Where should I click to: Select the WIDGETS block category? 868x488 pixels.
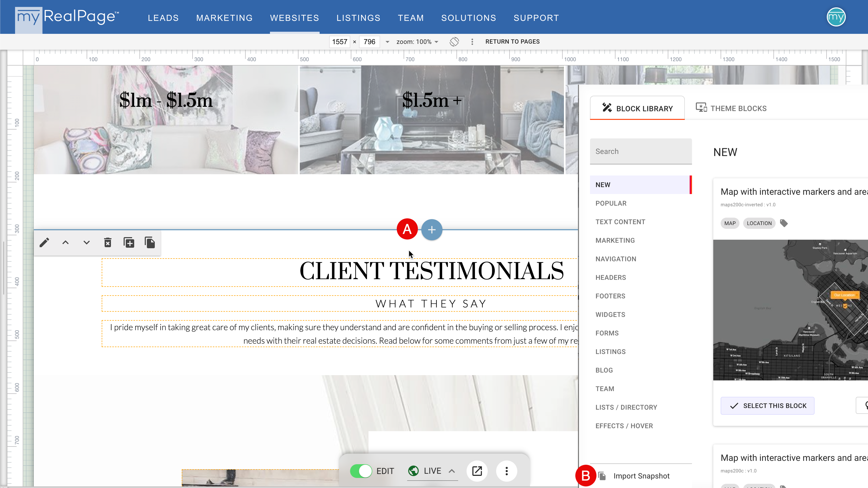click(641, 315)
